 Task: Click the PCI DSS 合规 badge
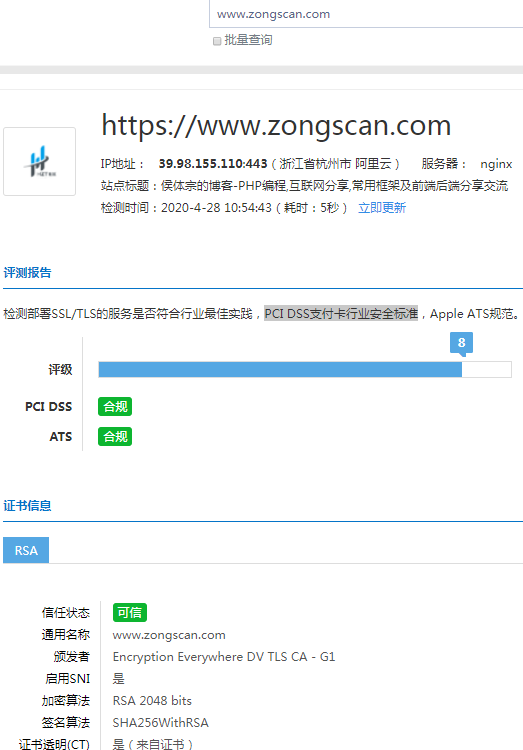click(x=115, y=407)
